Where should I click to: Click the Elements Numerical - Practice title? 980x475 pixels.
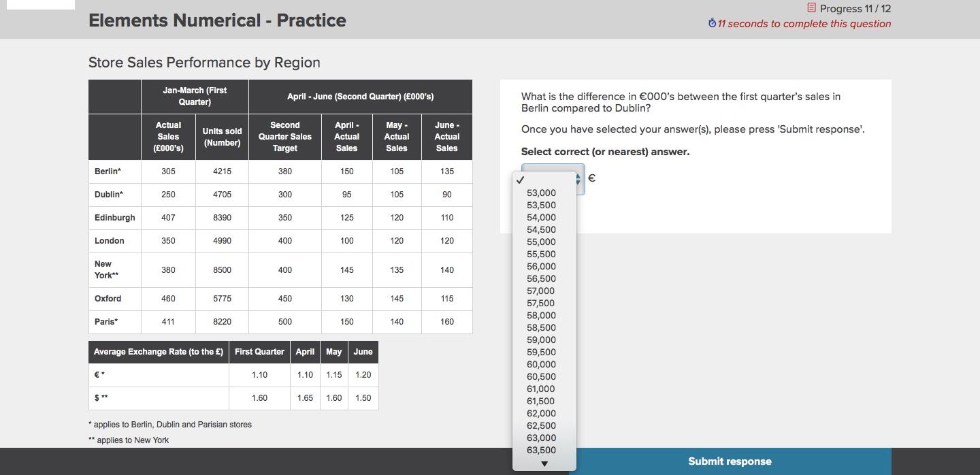pyautogui.click(x=217, y=20)
